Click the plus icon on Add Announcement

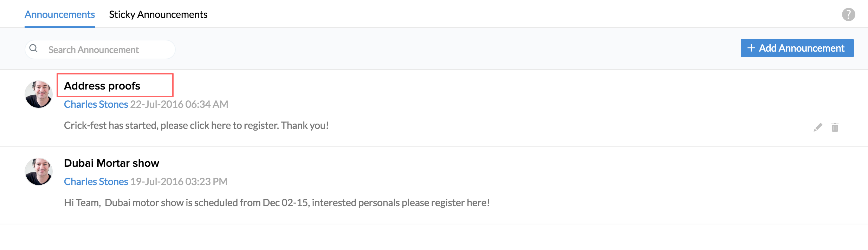[x=751, y=48]
